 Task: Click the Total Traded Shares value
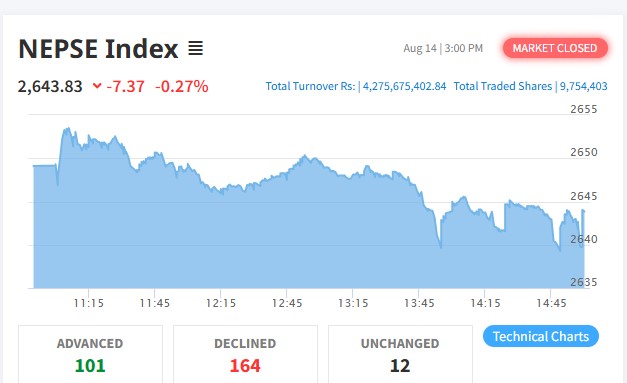coord(583,86)
